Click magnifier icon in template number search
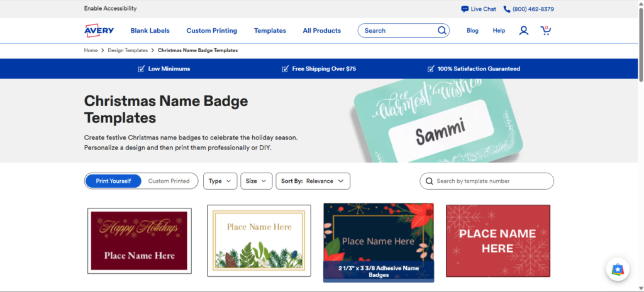The height and width of the screenshot is (292, 644). coord(430,181)
